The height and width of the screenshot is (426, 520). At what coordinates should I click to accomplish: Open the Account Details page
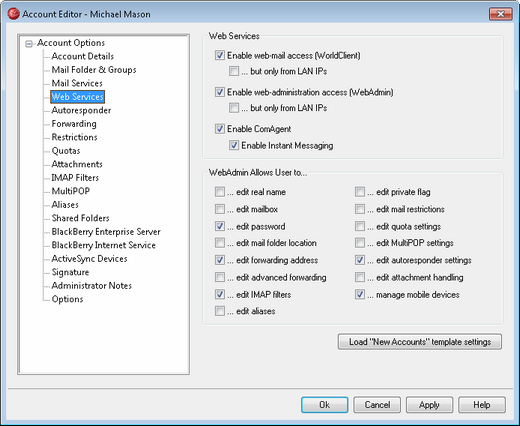point(82,56)
